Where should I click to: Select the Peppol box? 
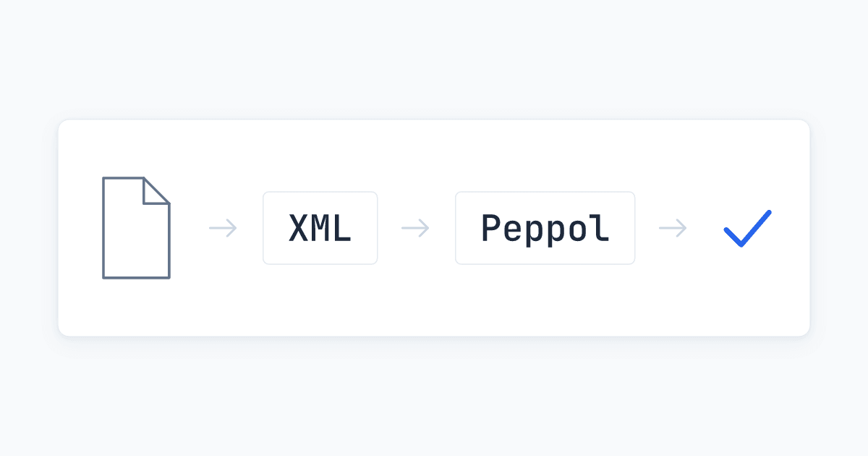545,228
